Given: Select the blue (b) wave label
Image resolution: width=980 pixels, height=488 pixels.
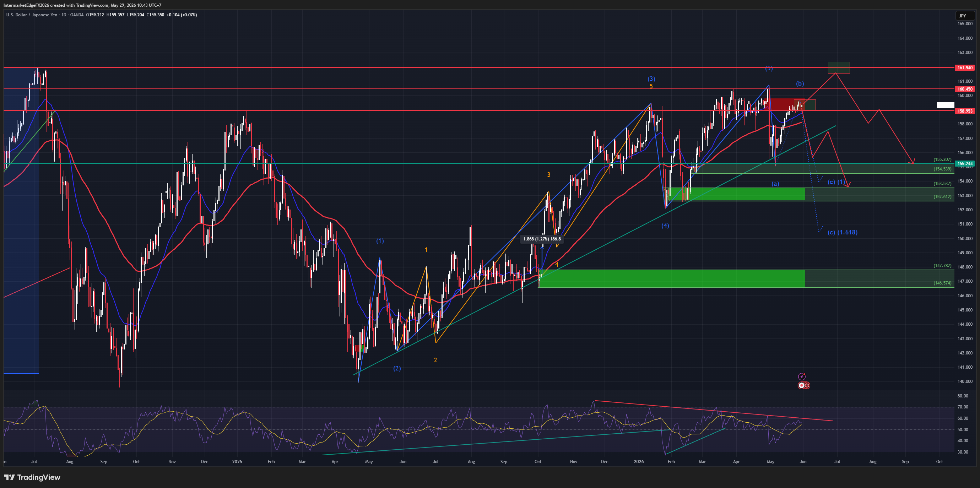Looking at the screenshot, I should pyautogui.click(x=800, y=84).
